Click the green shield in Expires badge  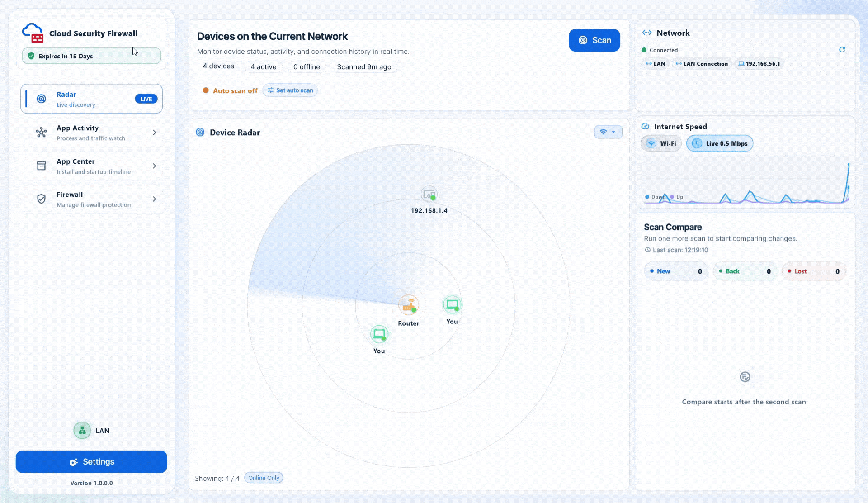click(x=31, y=56)
